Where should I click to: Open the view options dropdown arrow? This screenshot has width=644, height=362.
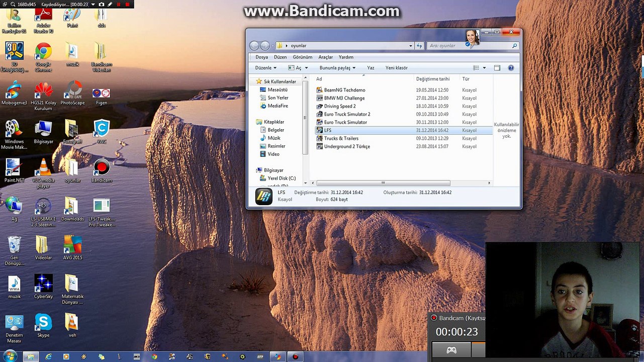(x=484, y=68)
